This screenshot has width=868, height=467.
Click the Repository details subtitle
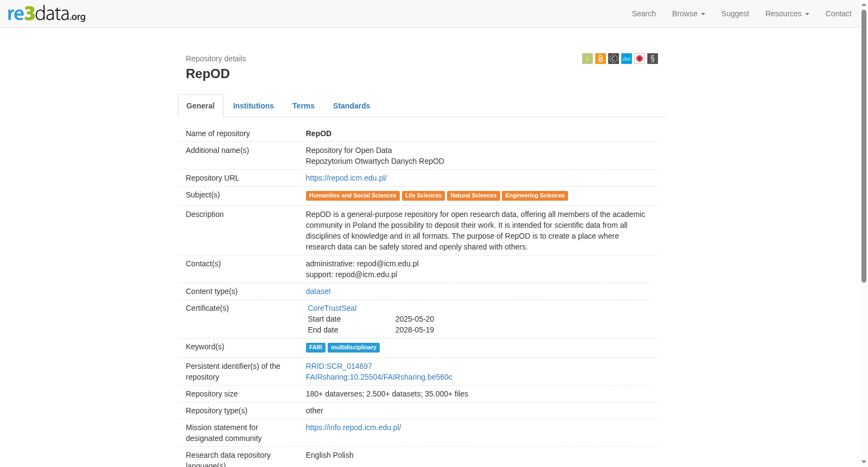[x=216, y=59]
